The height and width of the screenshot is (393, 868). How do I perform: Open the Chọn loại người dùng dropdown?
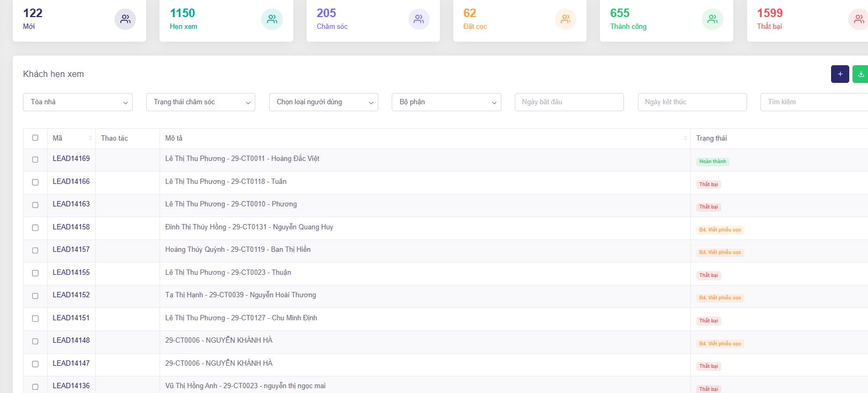[x=324, y=102]
